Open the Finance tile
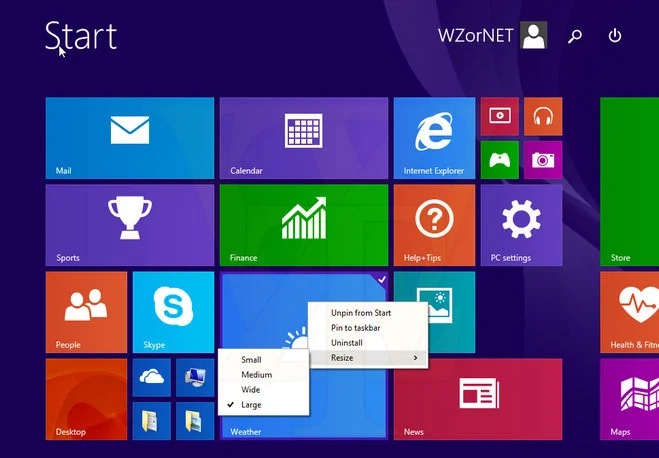The width and height of the screenshot is (659, 458). (x=304, y=225)
